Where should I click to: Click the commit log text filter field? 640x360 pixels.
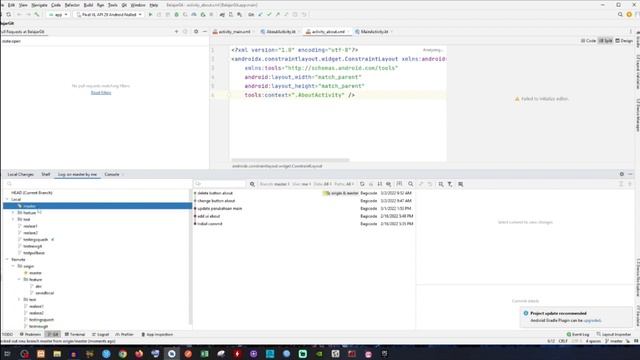pyautogui.click(x=220, y=184)
